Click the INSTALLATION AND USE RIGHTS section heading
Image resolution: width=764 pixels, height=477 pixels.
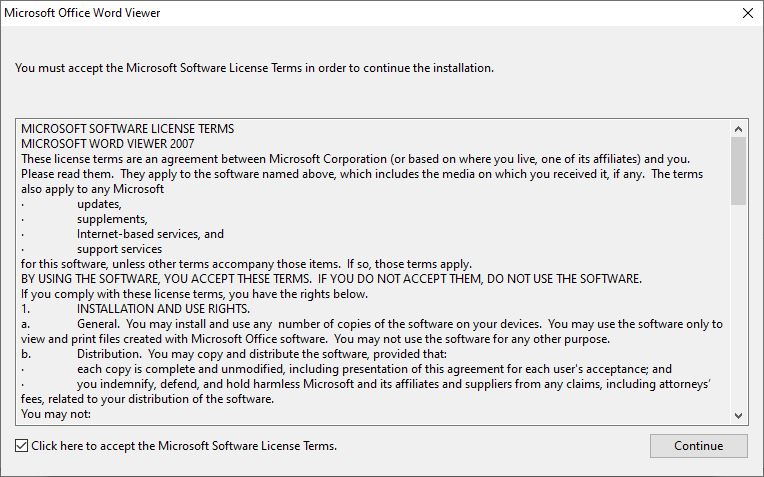pyautogui.click(x=163, y=309)
